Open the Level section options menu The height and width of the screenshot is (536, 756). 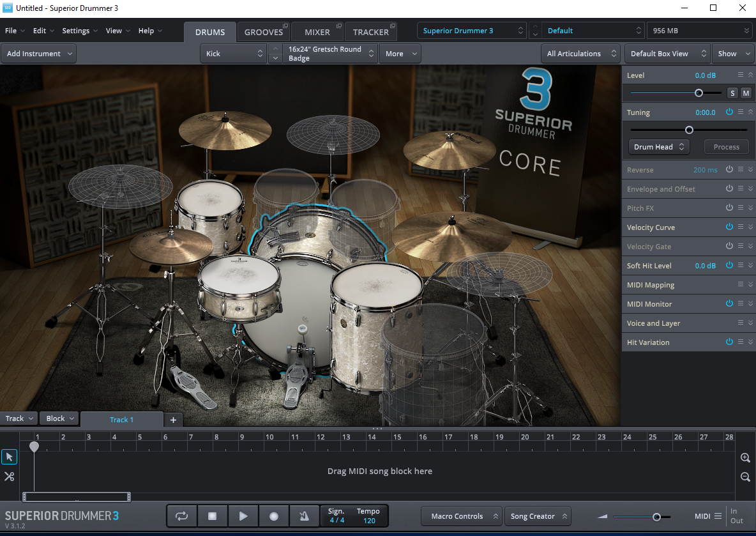pos(741,75)
